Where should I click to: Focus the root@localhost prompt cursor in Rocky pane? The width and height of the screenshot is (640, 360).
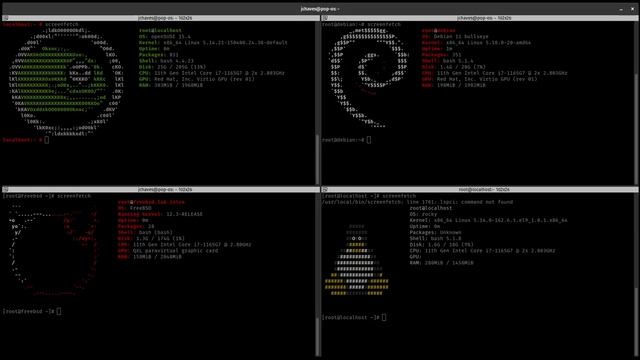coord(384,317)
